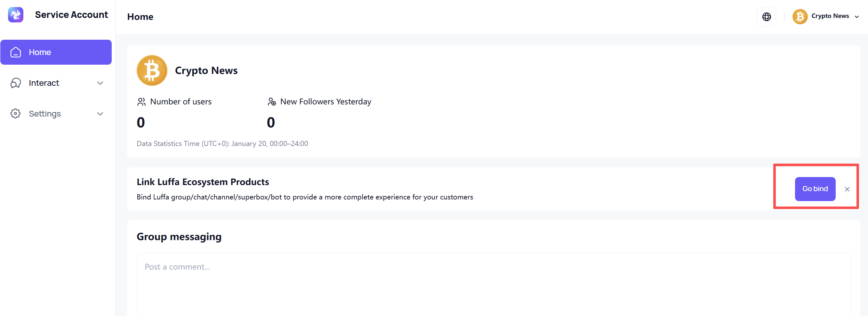Click the New Followers Yesterday icon
This screenshot has height=316, width=868.
272,102
